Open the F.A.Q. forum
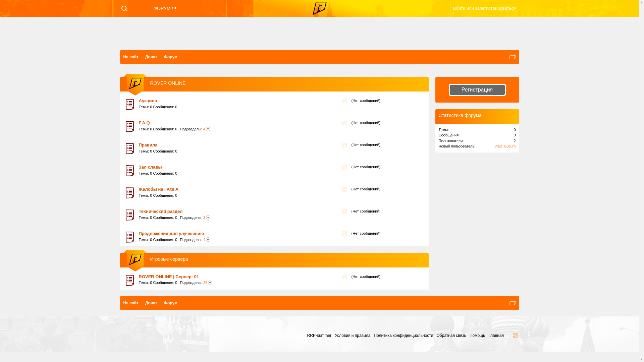The image size is (644, 362). 145,123
